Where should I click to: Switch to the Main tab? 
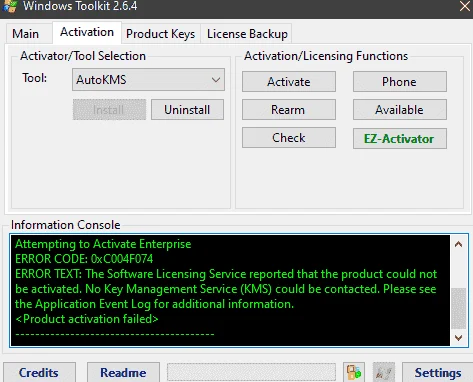click(26, 34)
